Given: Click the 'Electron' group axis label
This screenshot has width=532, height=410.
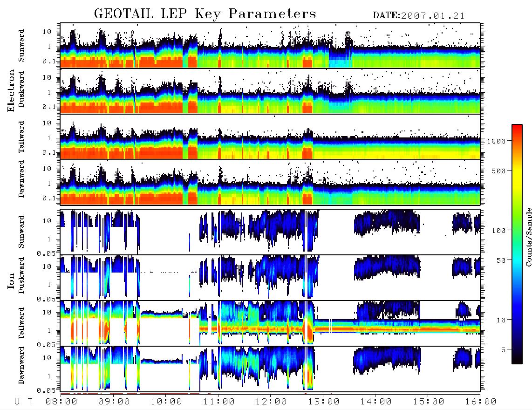Looking at the screenshot, I should [x=11, y=90].
